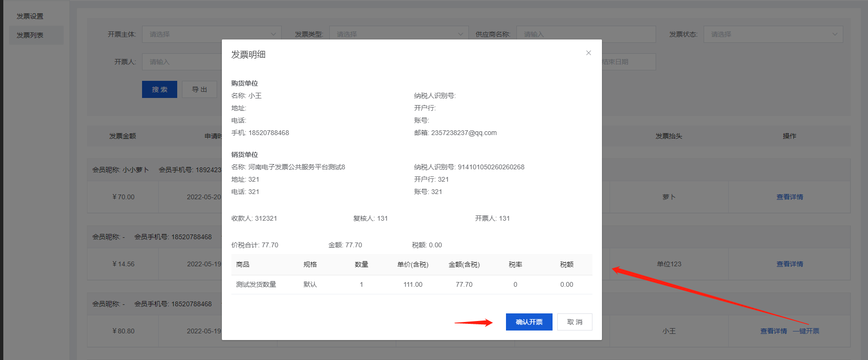This screenshot has height=360, width=868.
Task: Click the 确认开票 button
Action: pos(529,322)
